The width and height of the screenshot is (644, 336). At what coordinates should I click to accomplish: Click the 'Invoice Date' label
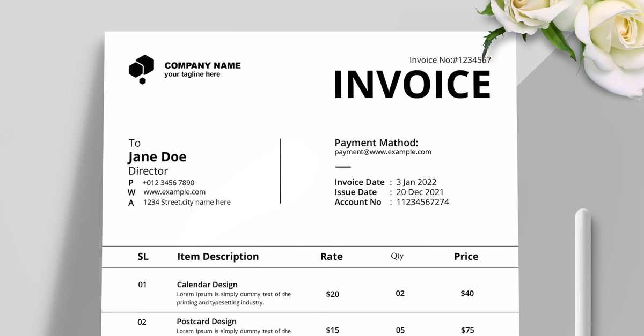(360, 182)
